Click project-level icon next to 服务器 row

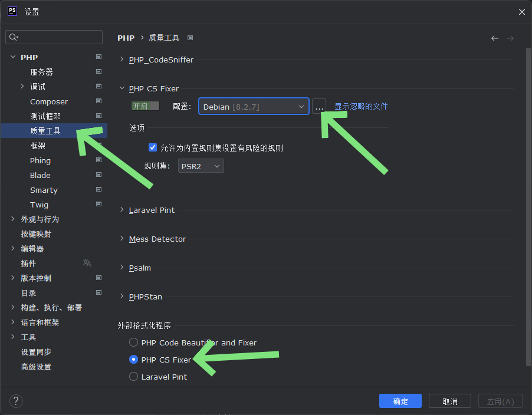98,71
